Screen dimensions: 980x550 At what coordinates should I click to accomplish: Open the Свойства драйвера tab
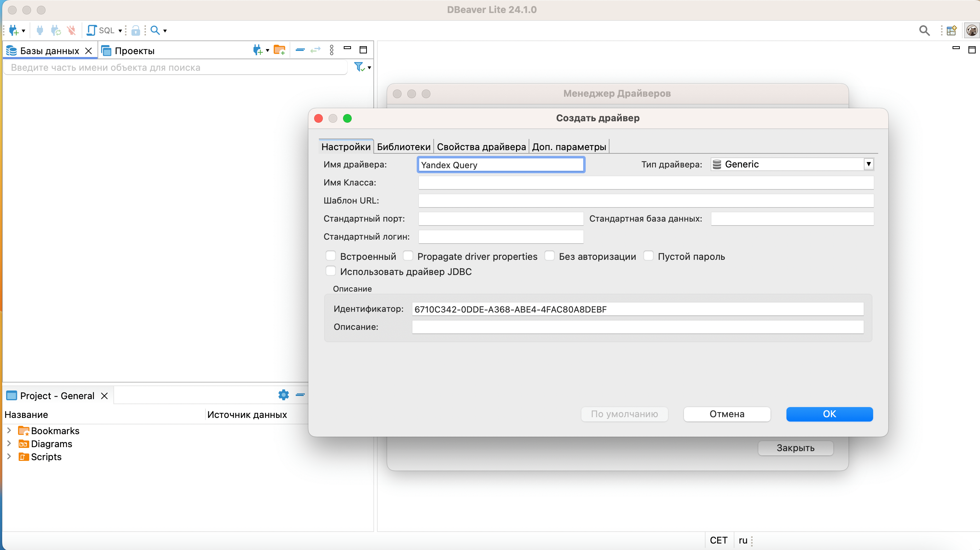coord(481,147)
